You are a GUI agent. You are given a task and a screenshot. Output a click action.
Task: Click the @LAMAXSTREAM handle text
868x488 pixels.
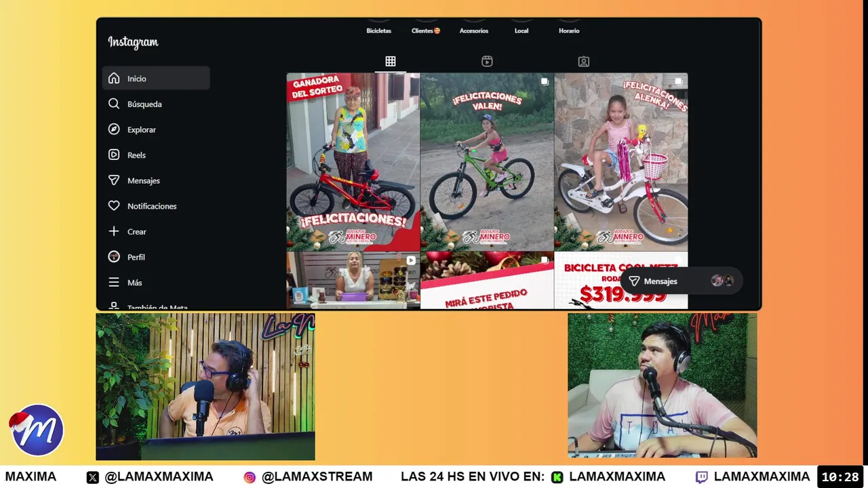pyautogui.click(x=317, y=477)
